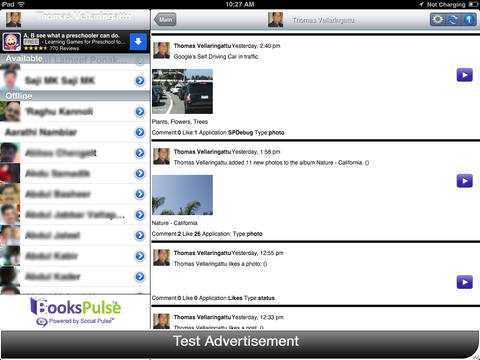This screenshot has height=360, width=480.
Task: Select Abdul Kader in contacts list
Action: click(75, 276)
